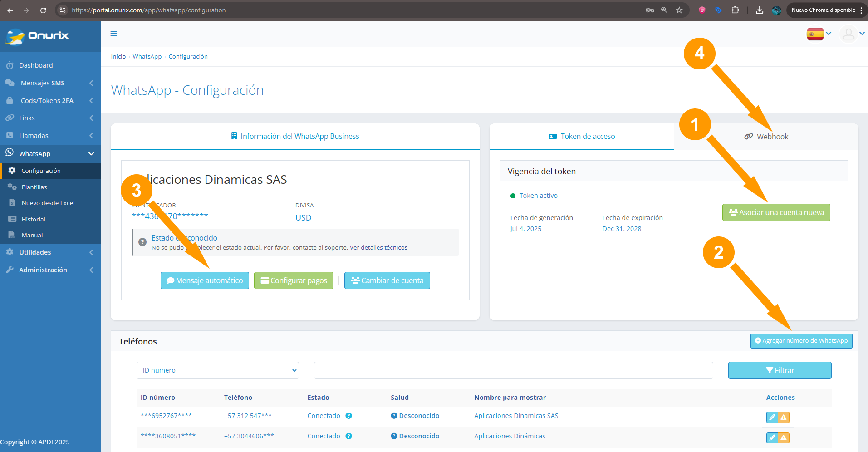
Task: Open the language selector with Spanish flag
Action: point(819,34)
